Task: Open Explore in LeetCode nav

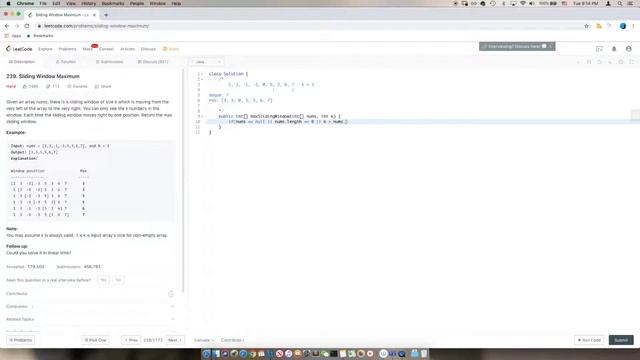Action: [45, 49]
